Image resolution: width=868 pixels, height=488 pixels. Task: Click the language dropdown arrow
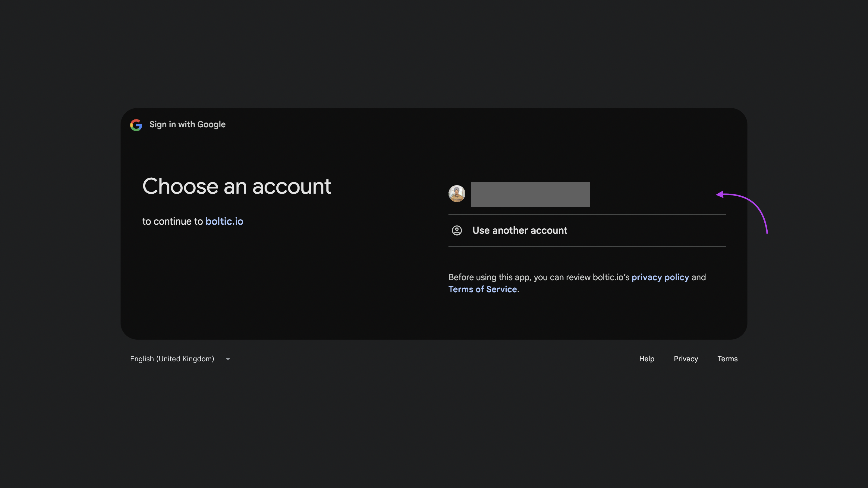(x=228, y=359)
